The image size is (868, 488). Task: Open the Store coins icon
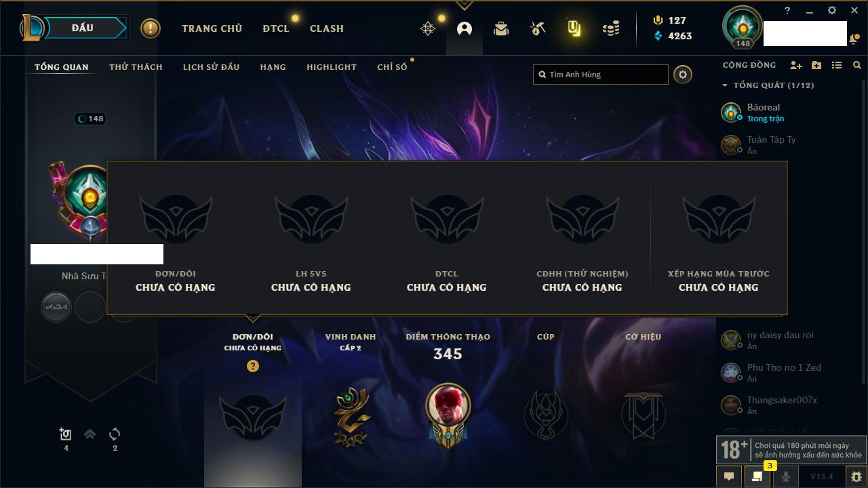(x=611, y=28)
